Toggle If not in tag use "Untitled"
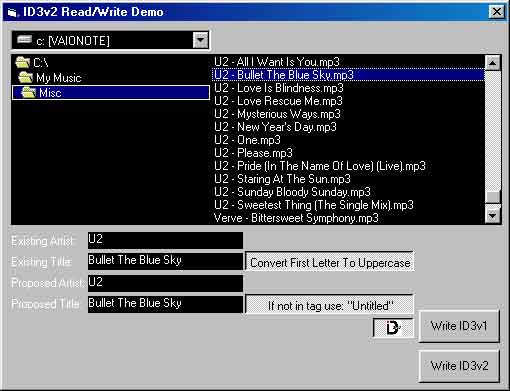This screenshot has width=510, height=391. click(330, 304)
